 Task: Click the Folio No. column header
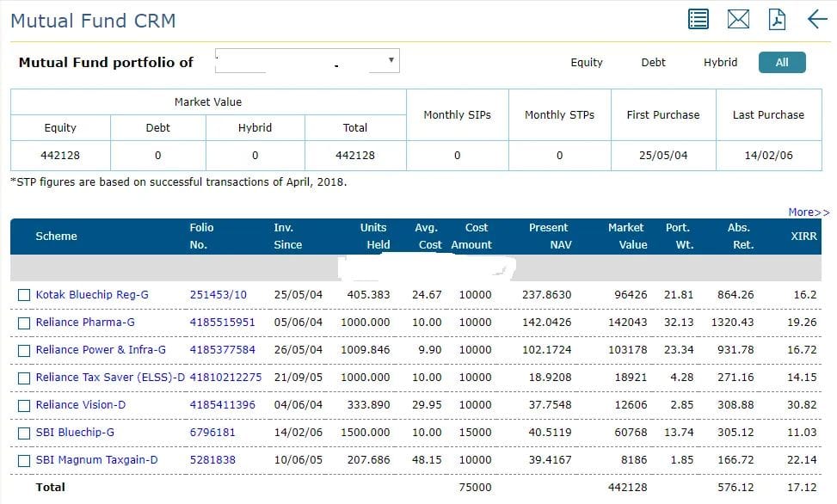(201, 236)
